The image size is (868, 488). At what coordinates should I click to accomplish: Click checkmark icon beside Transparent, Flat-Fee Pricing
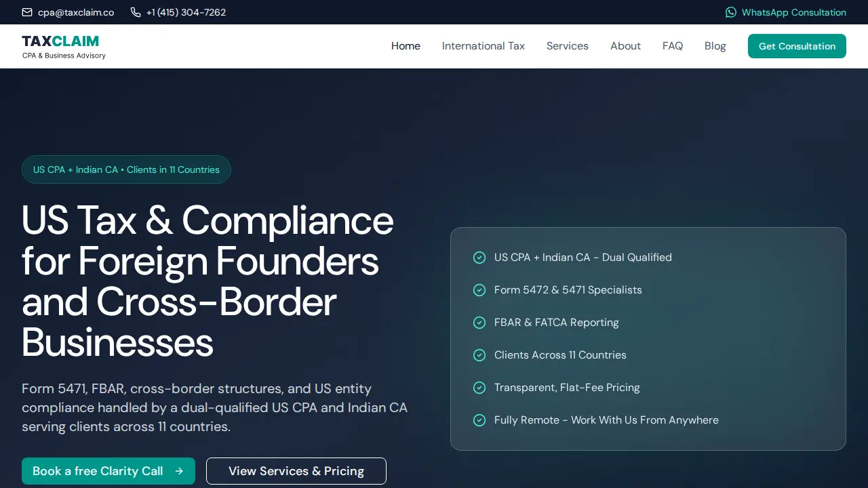(479, 388)
